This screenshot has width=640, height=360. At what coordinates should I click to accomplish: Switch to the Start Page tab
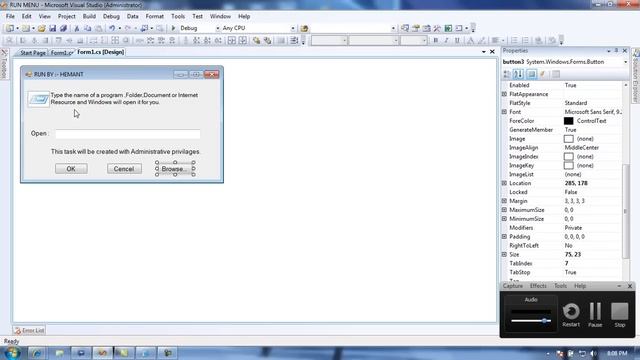pyautogui.click(x=33, y=53)
